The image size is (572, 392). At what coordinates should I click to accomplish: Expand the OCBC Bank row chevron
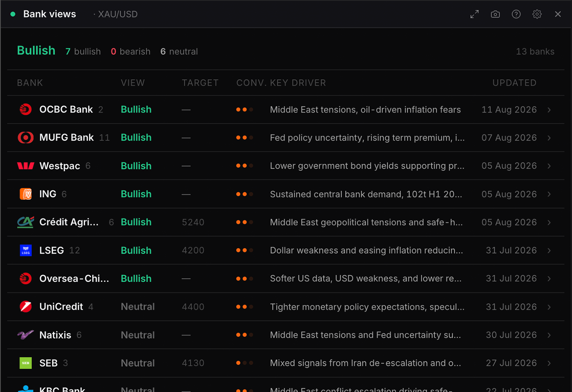(549, 110)
